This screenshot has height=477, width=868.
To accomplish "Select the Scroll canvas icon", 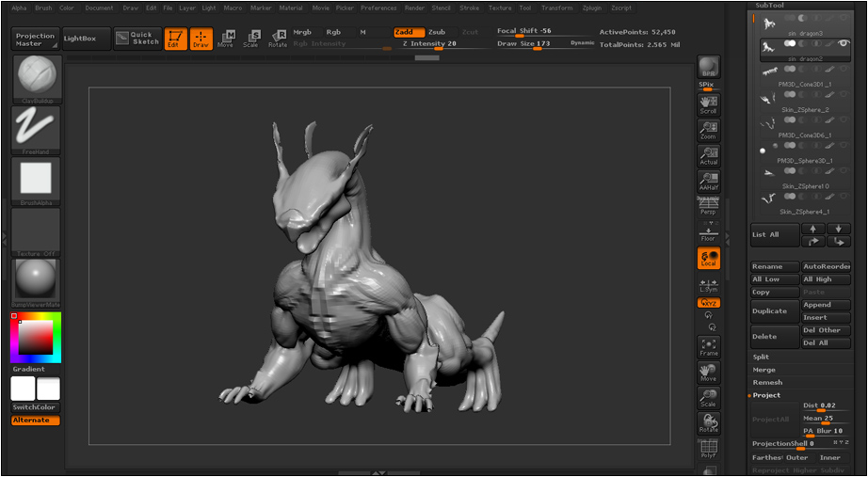I will pos(709,104).
